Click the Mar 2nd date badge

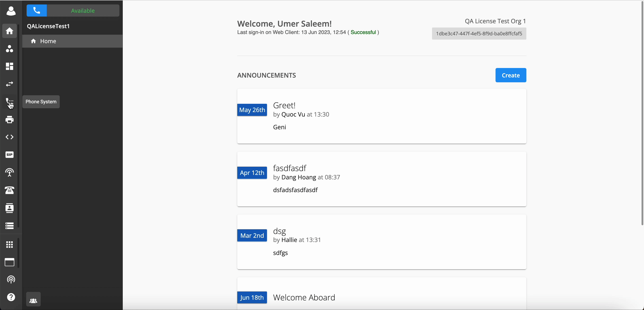252,235
